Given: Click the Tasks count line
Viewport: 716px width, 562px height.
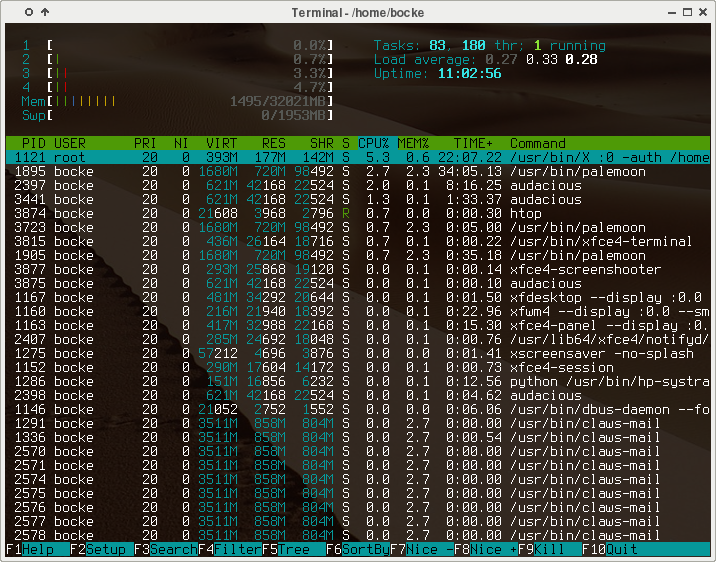Looking at the screenshot, I should coord(490,45).
